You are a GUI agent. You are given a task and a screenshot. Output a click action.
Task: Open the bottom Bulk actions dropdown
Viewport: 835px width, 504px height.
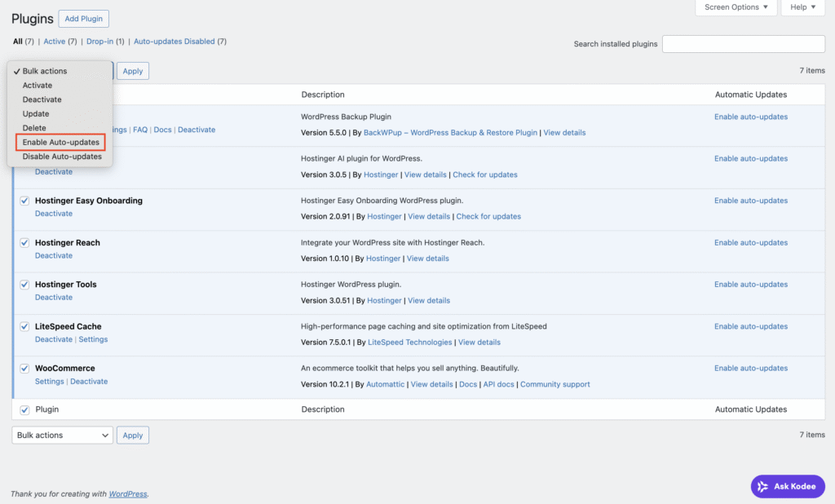[61, 435]
